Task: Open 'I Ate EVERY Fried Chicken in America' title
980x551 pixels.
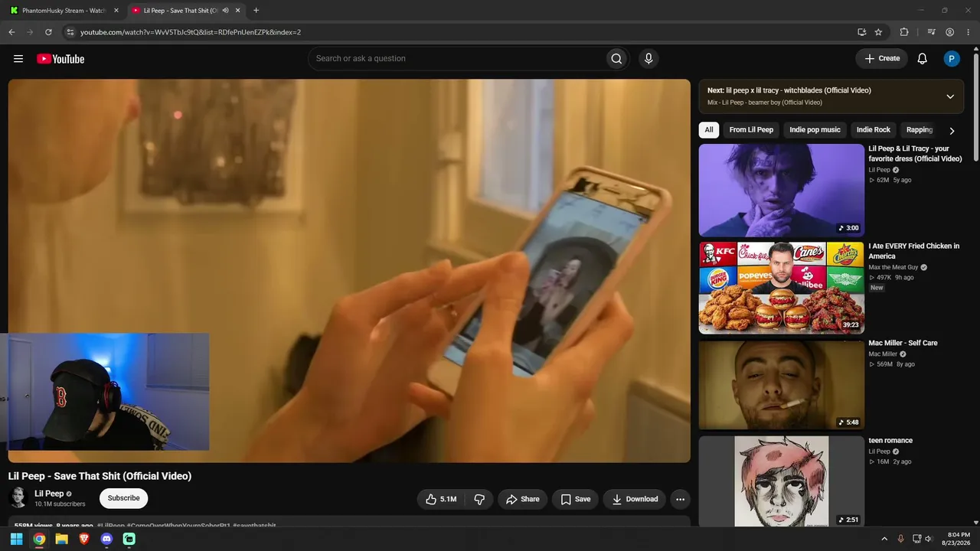Action: coord(913,251)
